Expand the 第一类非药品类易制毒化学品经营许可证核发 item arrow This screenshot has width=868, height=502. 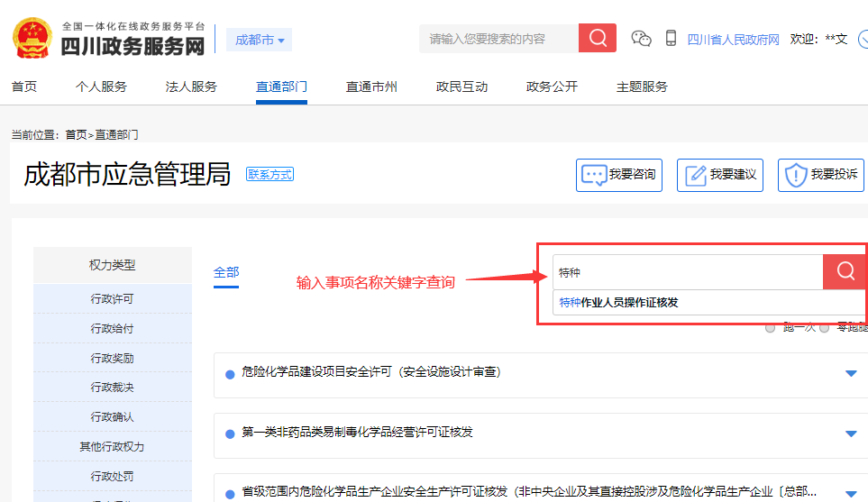tap(851, 433)
